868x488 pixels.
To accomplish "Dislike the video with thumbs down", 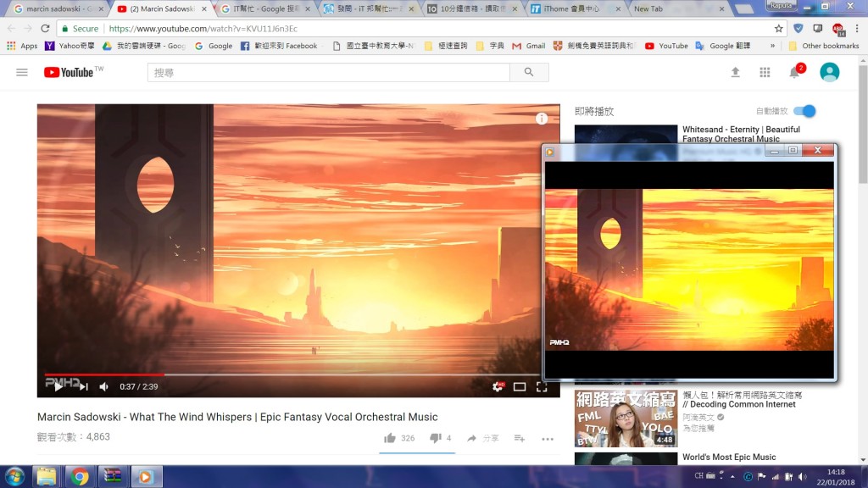I will coord(436,438).
